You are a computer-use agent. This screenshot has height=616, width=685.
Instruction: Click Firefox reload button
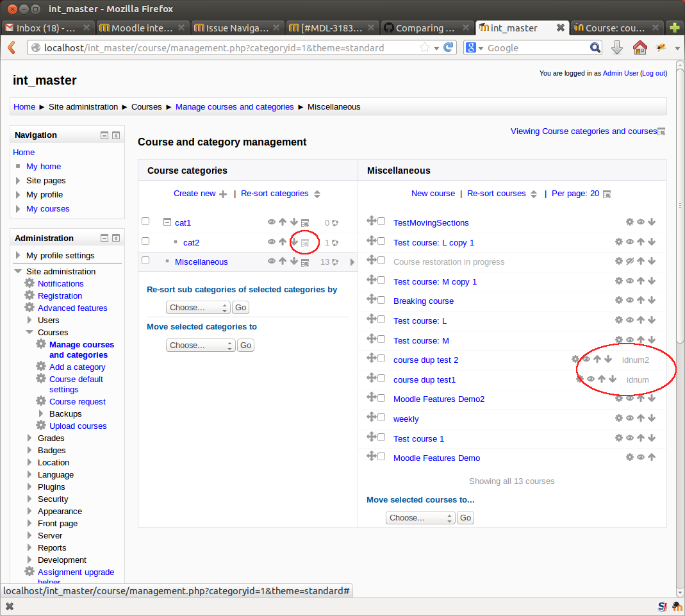tap(448, 47)
